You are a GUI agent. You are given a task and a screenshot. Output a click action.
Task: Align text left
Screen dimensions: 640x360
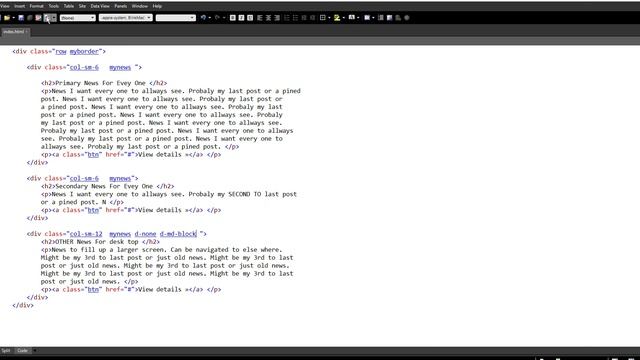click(260, 18)
